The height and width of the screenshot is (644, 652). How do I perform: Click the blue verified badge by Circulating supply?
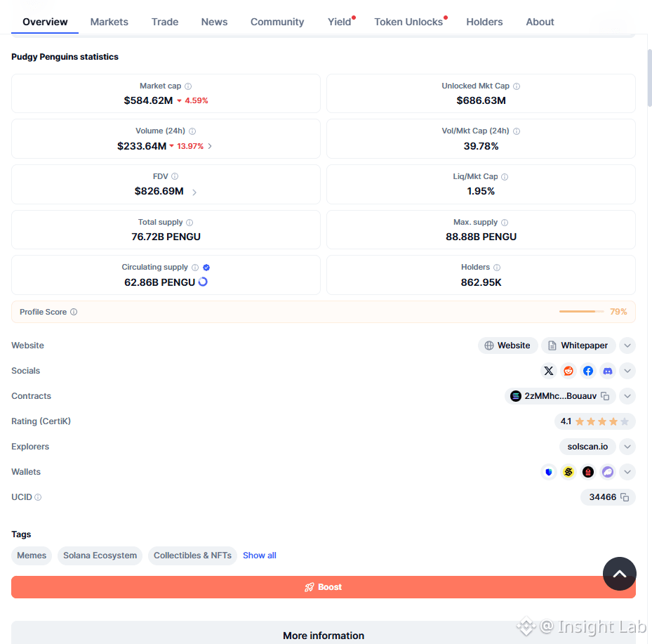(206, 268)
